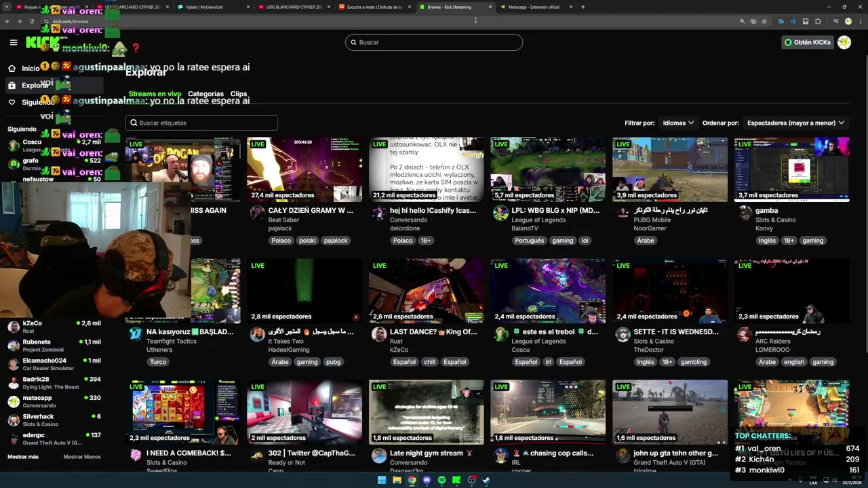Open the Espectadores (mayor a menor) sort dropdown

(x=795, y=123)
